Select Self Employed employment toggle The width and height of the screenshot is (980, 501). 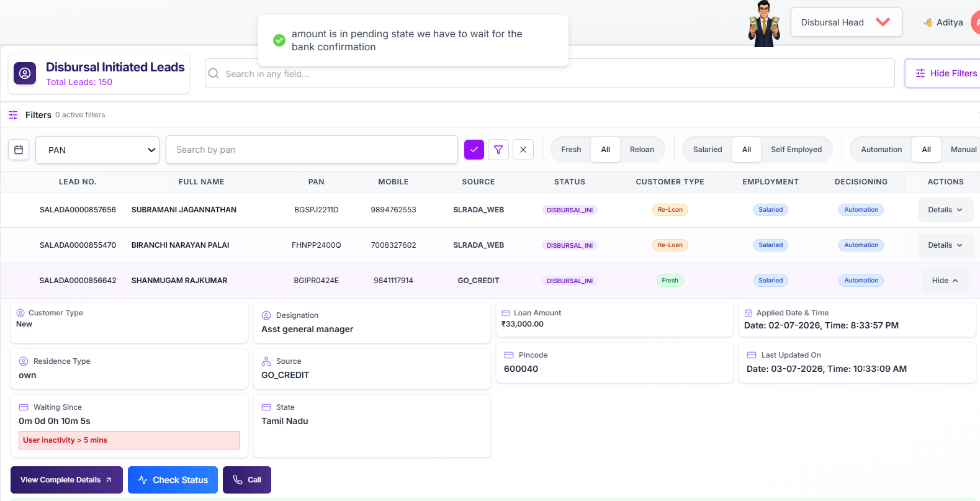click(796, 150)
